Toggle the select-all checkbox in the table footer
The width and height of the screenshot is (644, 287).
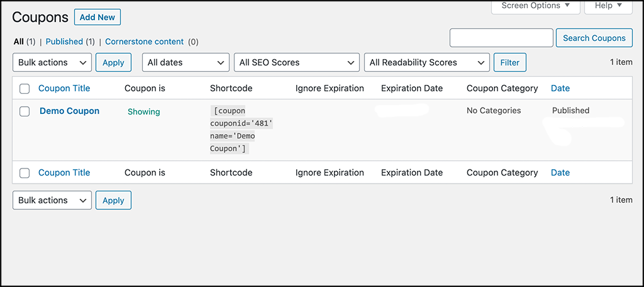pyautogui.click(x=25, y=173)
